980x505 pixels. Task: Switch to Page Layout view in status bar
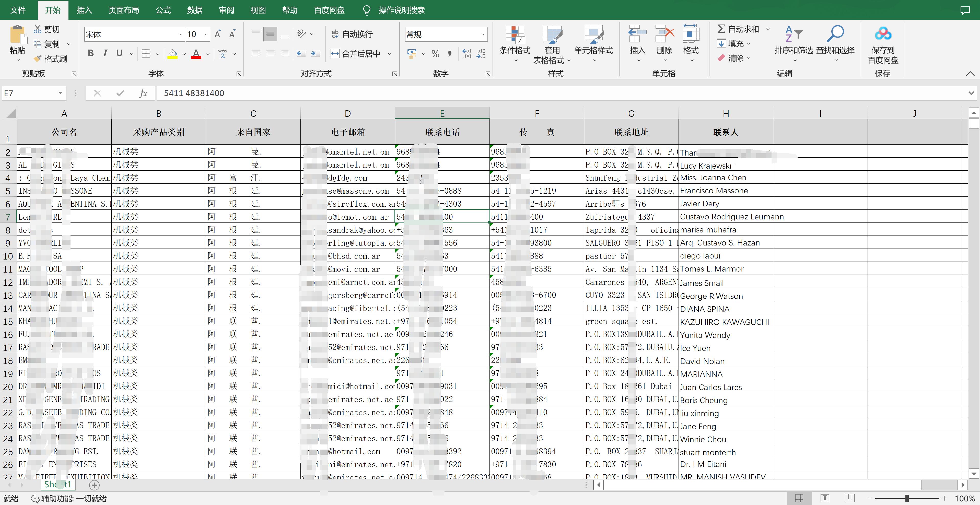[824, 498]
